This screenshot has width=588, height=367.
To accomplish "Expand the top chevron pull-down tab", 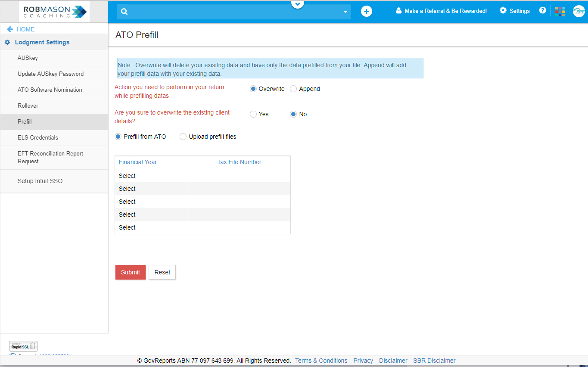I will [x=298, y=4].
